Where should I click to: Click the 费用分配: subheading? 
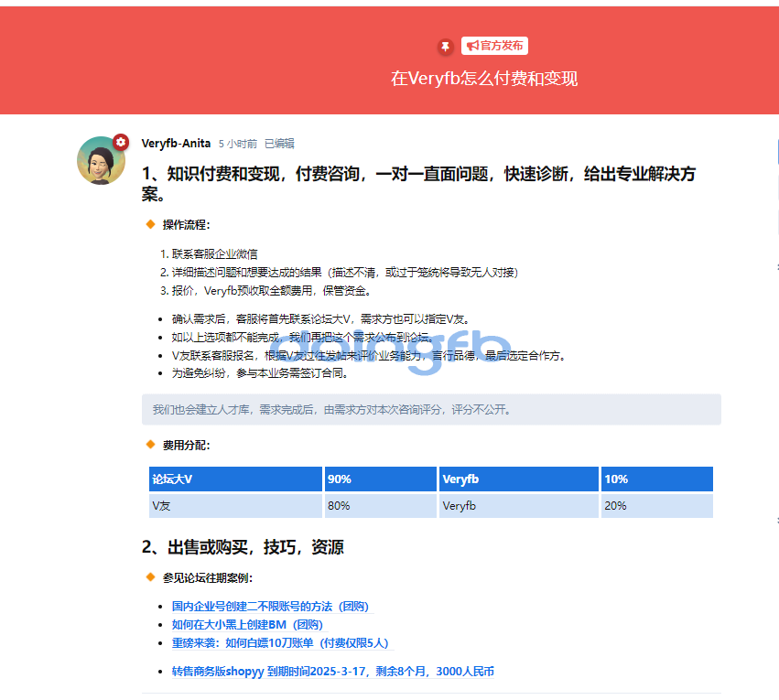[x=187, y=446]
